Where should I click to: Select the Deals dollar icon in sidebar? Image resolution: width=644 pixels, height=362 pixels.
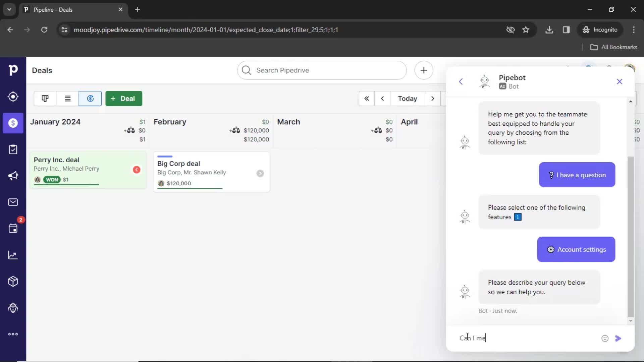13,123
